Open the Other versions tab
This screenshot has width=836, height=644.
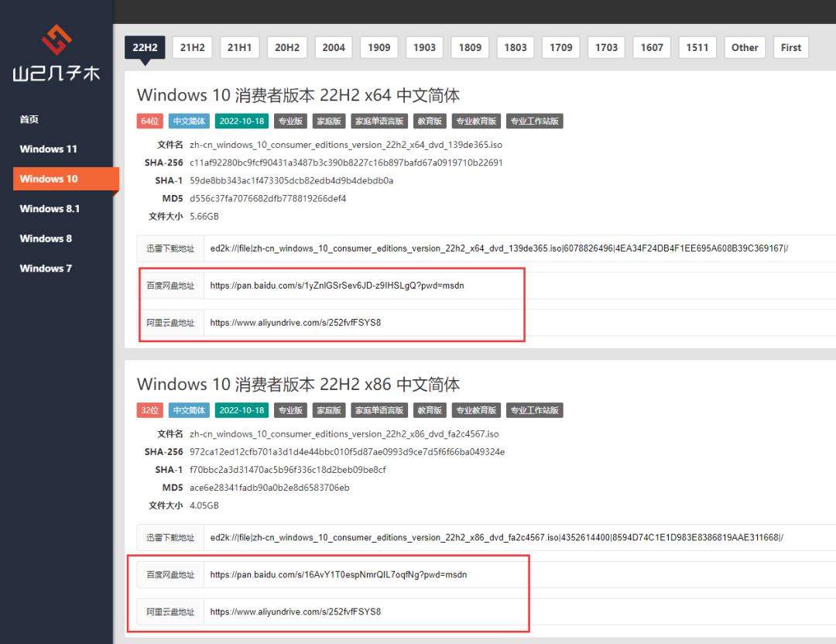745,47
